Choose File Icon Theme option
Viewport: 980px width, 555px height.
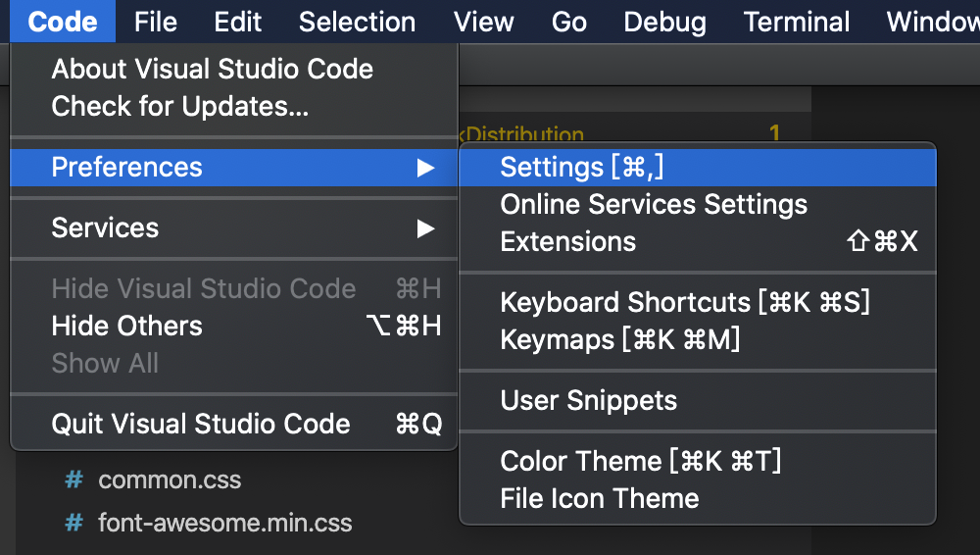[698, 499]
